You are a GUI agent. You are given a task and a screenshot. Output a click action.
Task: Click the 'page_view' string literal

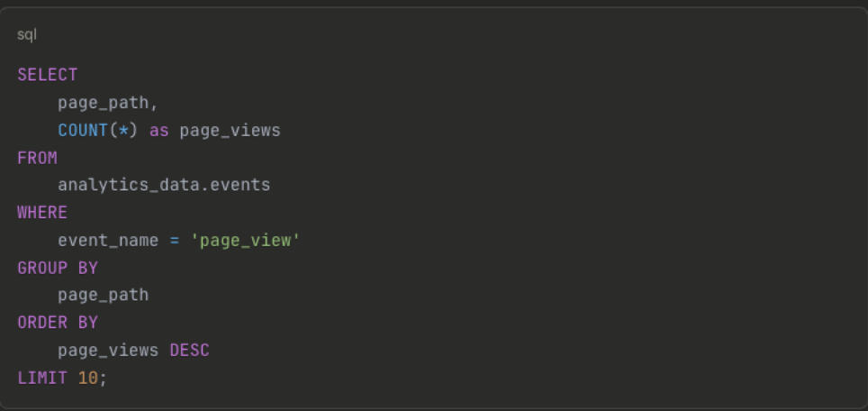click(245, 241)
